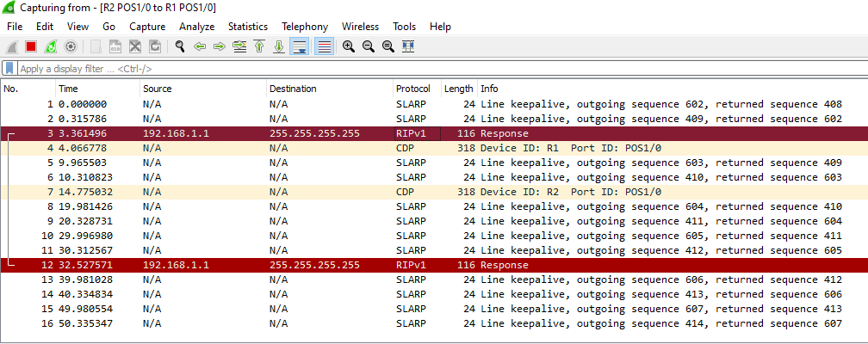Screen dimensions: 868x344
Task: Sort by the Info column header
Action: tap(672, 89)
